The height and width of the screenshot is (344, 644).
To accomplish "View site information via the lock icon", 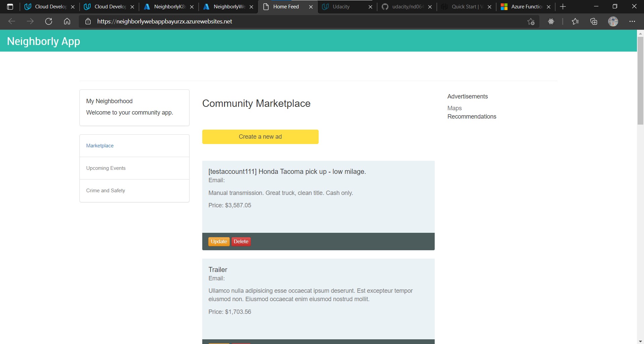I will point(88,21).
